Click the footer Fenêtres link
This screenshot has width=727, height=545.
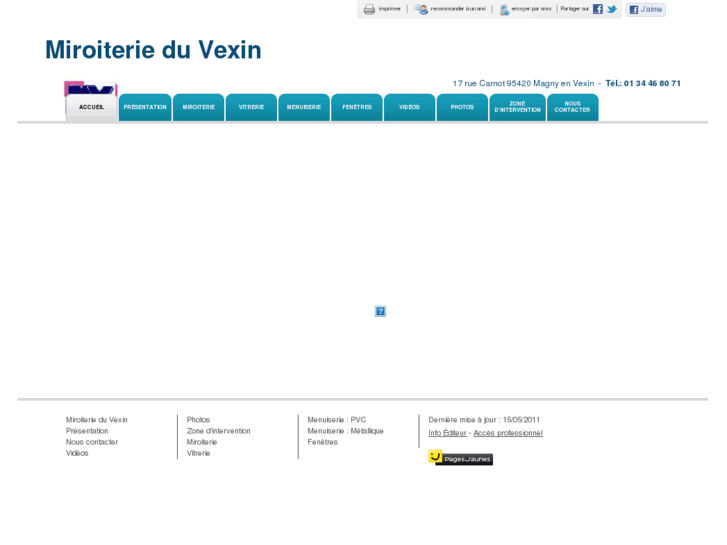pyautogui.click(x=322, y=442)
